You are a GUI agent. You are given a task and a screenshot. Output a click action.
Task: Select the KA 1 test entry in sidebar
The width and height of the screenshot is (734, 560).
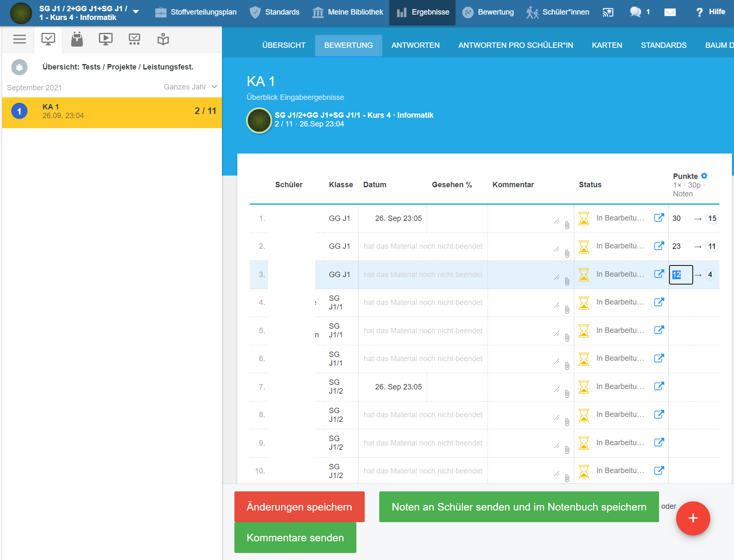112,112
